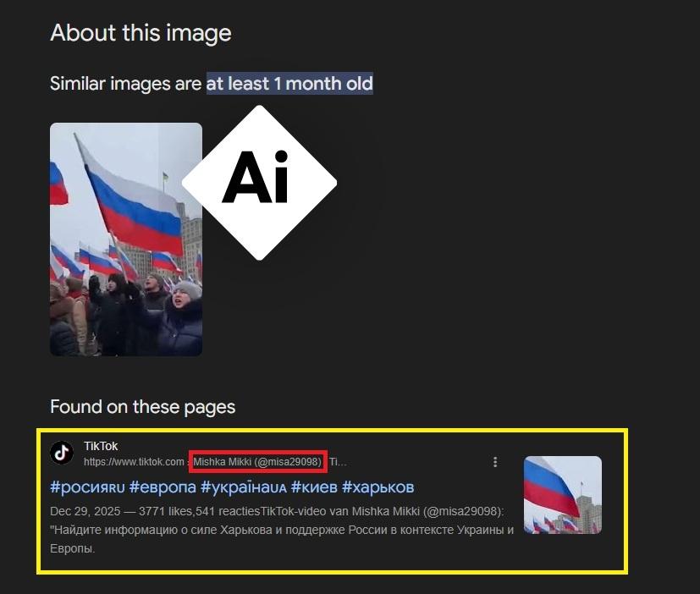Image resolution: width=700 pixels, height=594 pixels.
Task: Click 'Similar images are' text
Action: point(125,84)
